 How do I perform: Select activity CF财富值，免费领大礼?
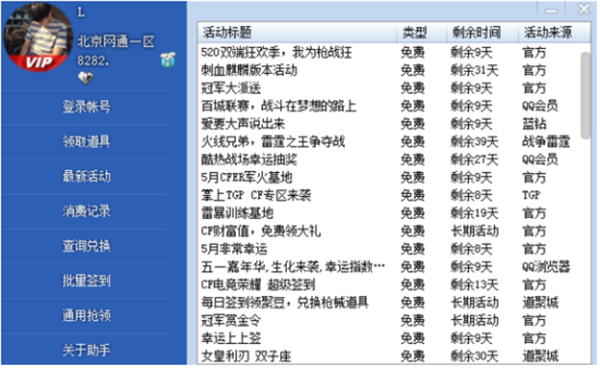[x=261, y=231]
